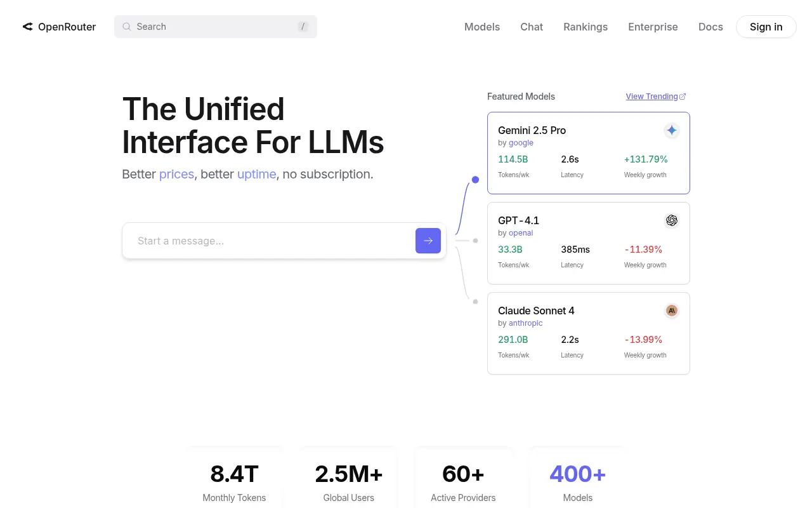Open the Models page
812x508 pixels.
click(x=482, y=27)
